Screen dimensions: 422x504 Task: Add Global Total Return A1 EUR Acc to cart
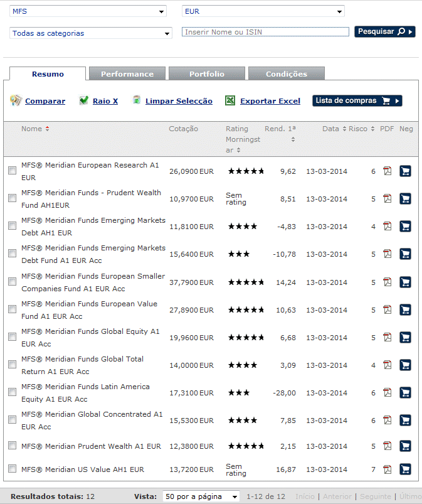pos(405,365)
